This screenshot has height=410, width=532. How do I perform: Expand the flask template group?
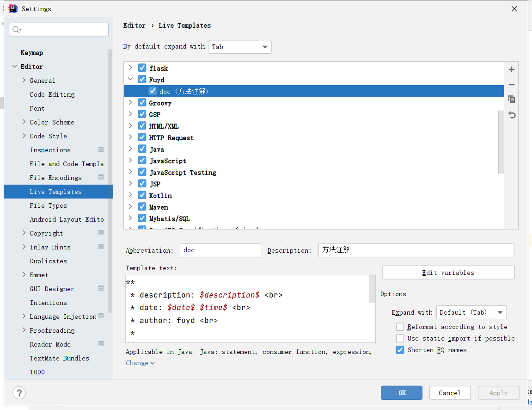point(130,68)
